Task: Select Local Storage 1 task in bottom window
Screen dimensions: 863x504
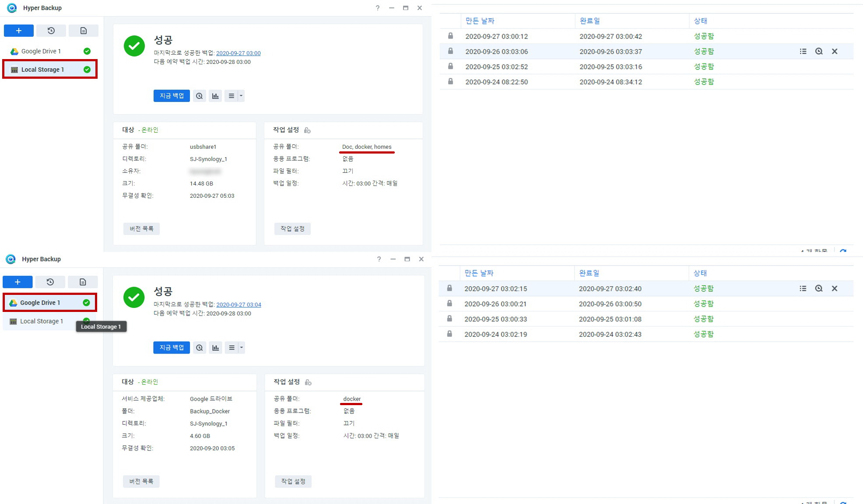Action: (41, 321)
